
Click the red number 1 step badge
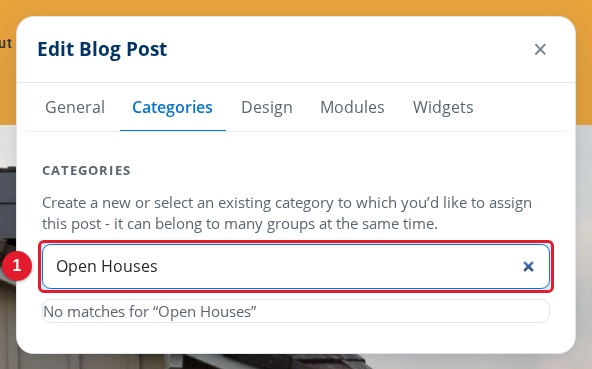(17, 266)
